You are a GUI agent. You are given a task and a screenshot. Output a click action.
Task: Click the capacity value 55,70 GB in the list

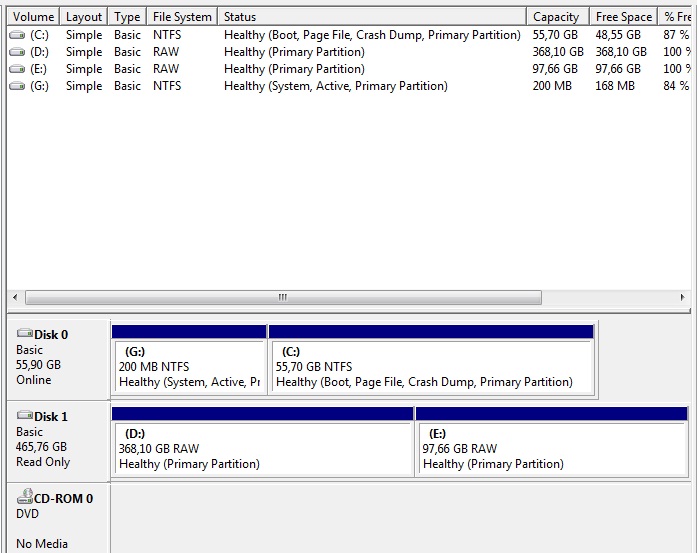click(555, 35)
